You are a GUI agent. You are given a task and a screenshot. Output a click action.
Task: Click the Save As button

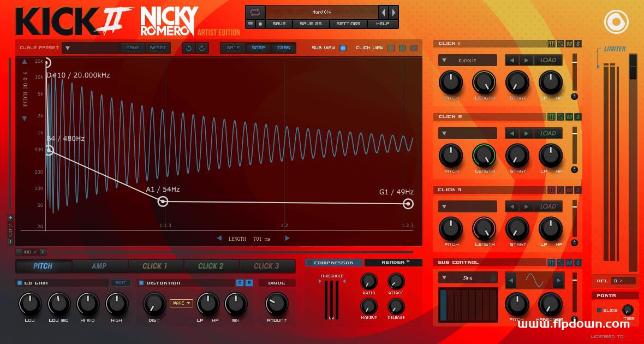tap(311, 24)
